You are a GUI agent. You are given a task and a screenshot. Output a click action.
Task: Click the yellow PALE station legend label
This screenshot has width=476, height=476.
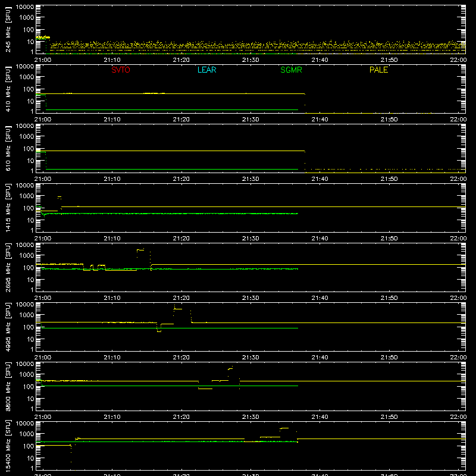378,70
